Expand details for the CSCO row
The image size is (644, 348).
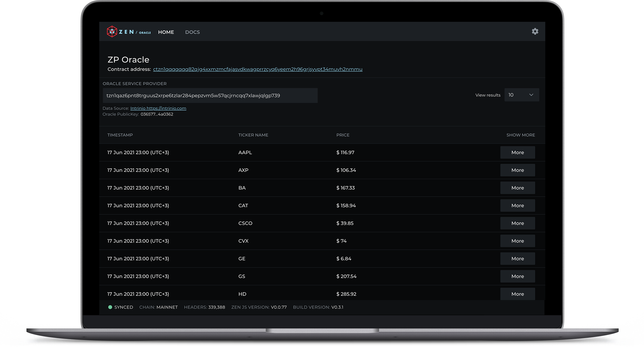click(517, 223)
